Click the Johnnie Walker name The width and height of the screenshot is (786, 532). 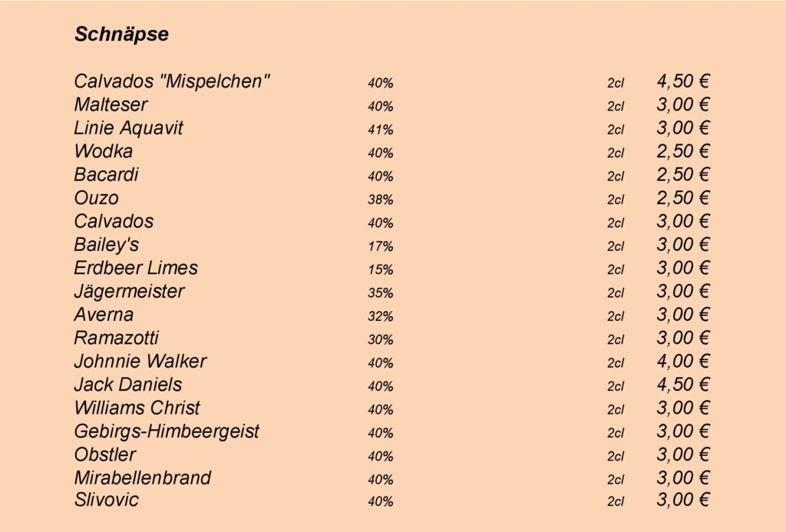(140, 362)
